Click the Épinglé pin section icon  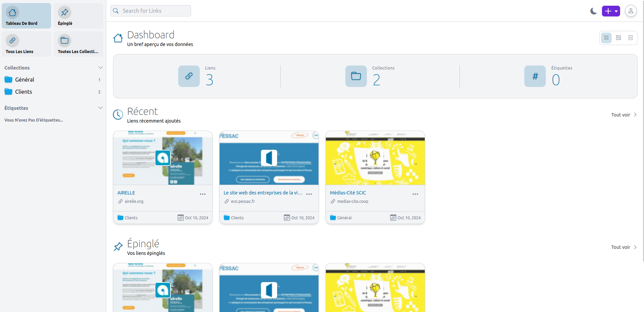coord(118,247)
